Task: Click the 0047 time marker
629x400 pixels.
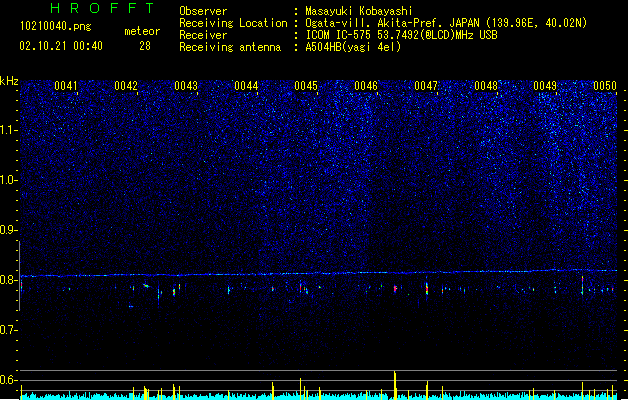Action: click(x=426, y=86)
